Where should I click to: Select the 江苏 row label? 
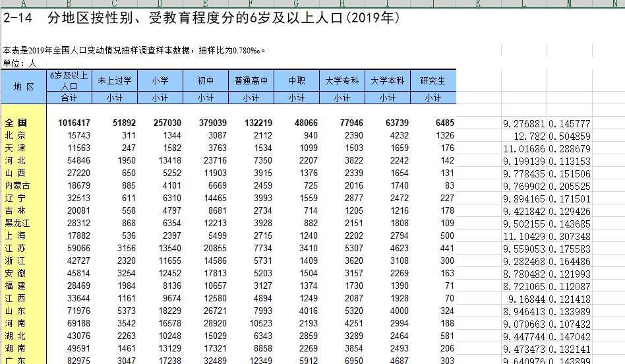pos(15,249)
